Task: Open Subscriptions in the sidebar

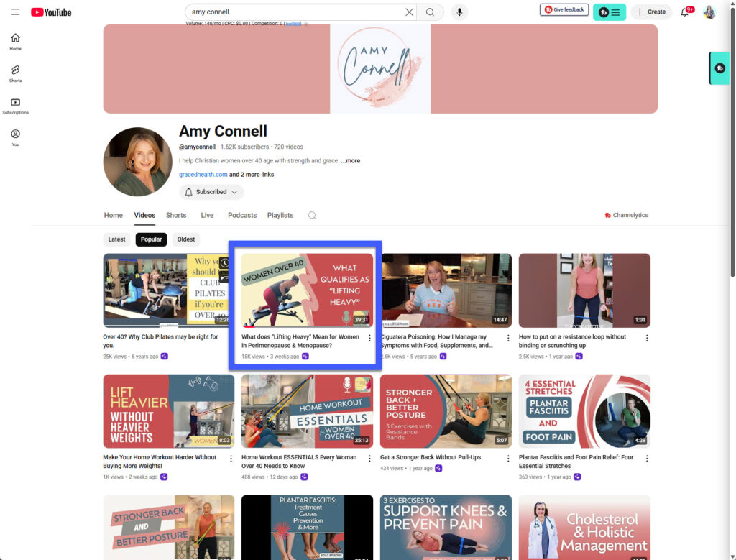Action: click(16, 106)
